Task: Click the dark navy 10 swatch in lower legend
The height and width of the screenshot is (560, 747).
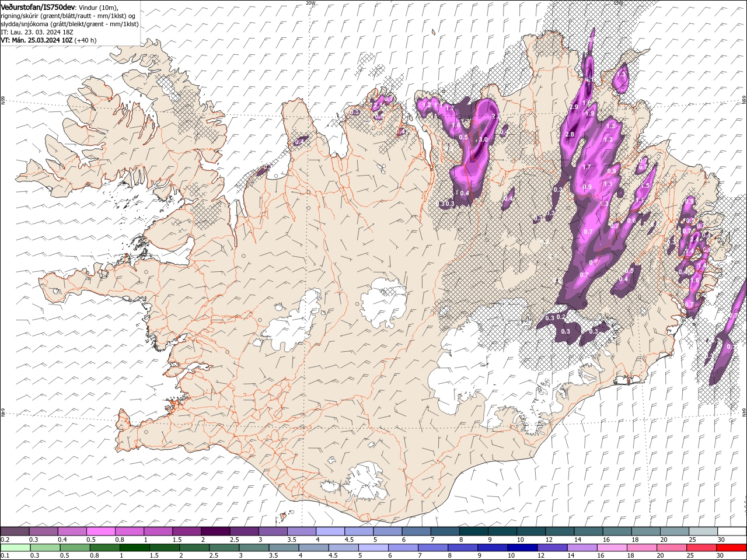Action: pos(522,548)
